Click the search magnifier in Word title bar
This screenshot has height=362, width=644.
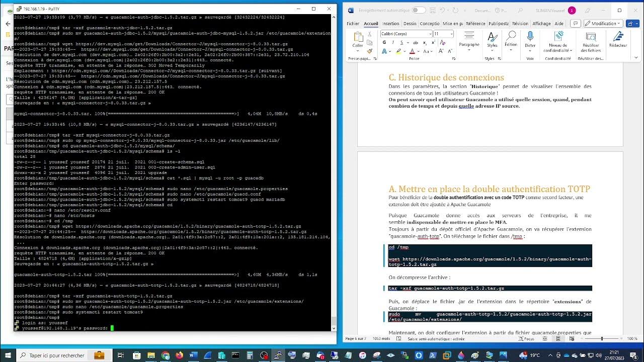(520, 10)
